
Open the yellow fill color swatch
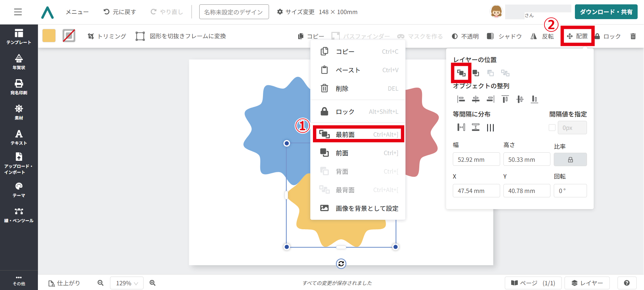[x=49, y=36]
